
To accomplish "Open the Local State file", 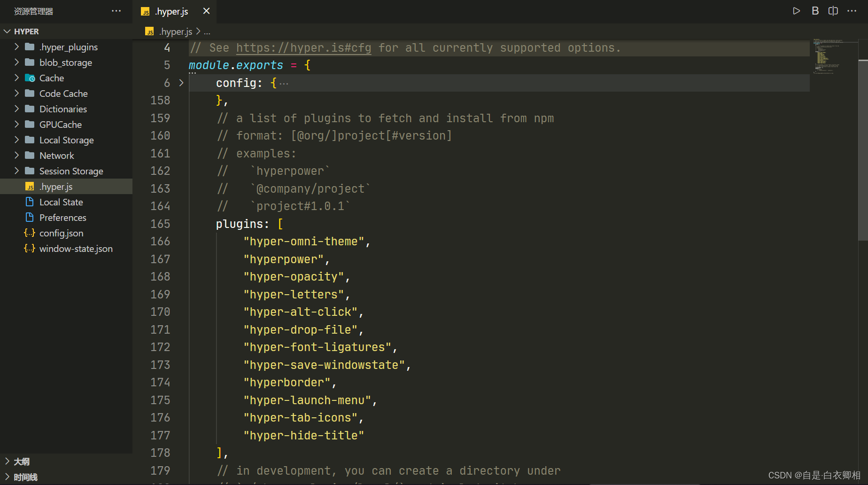I will (x=66, y=202).
